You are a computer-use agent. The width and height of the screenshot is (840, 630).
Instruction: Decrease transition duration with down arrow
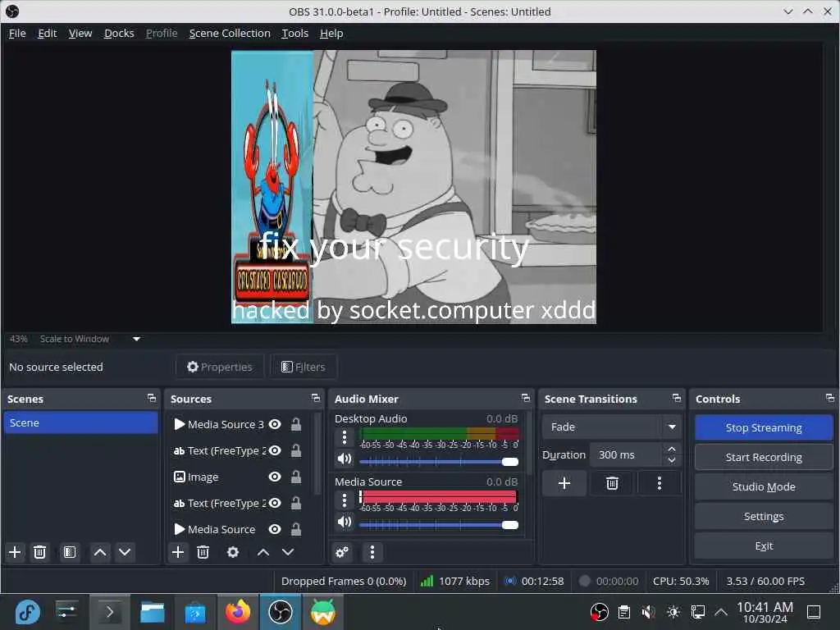point(672,460)
